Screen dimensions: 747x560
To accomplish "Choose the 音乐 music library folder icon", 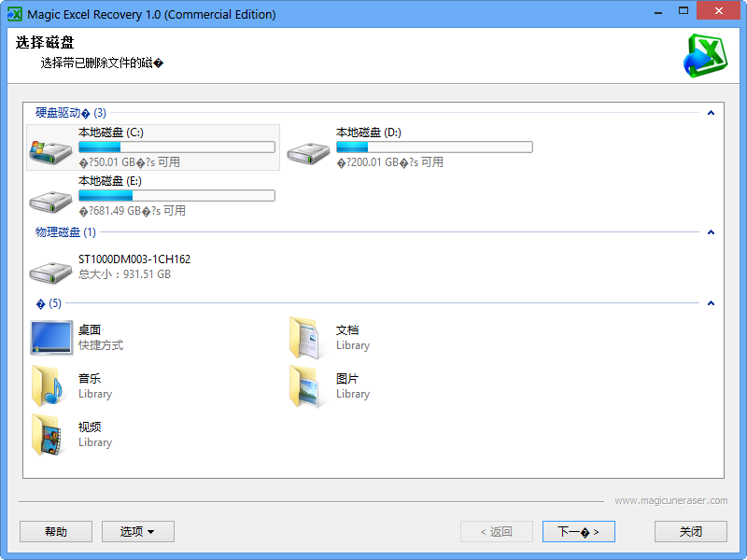I will [x=48, y=386].
